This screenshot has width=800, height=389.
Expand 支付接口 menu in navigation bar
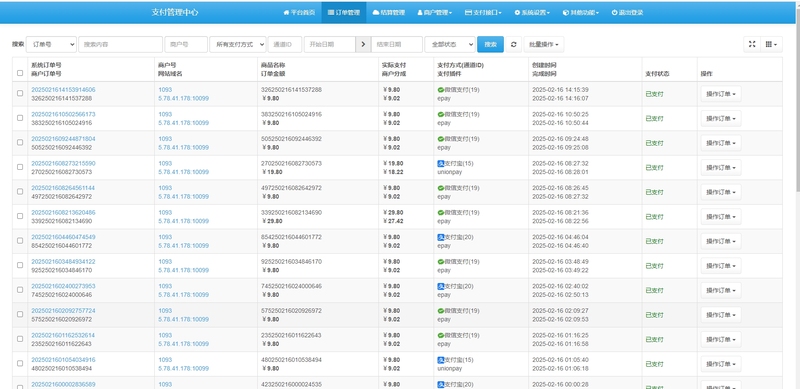(x=483, y=13)
